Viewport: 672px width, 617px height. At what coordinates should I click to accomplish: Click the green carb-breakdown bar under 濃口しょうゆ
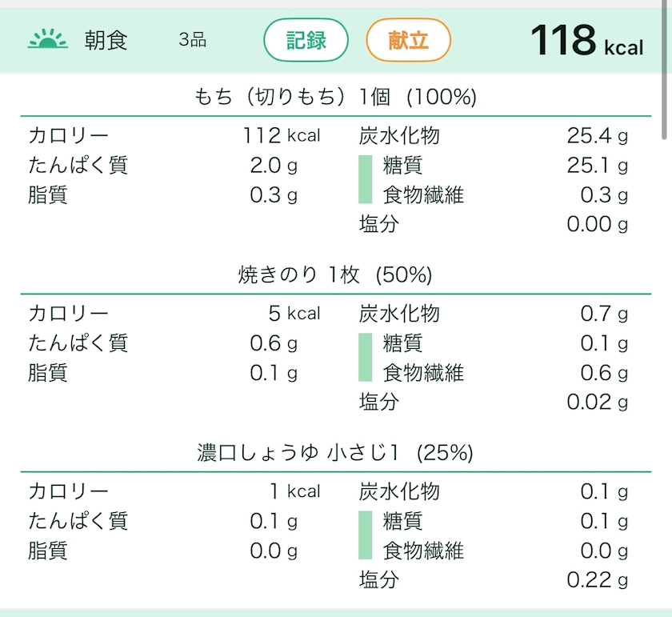point(366,535)
